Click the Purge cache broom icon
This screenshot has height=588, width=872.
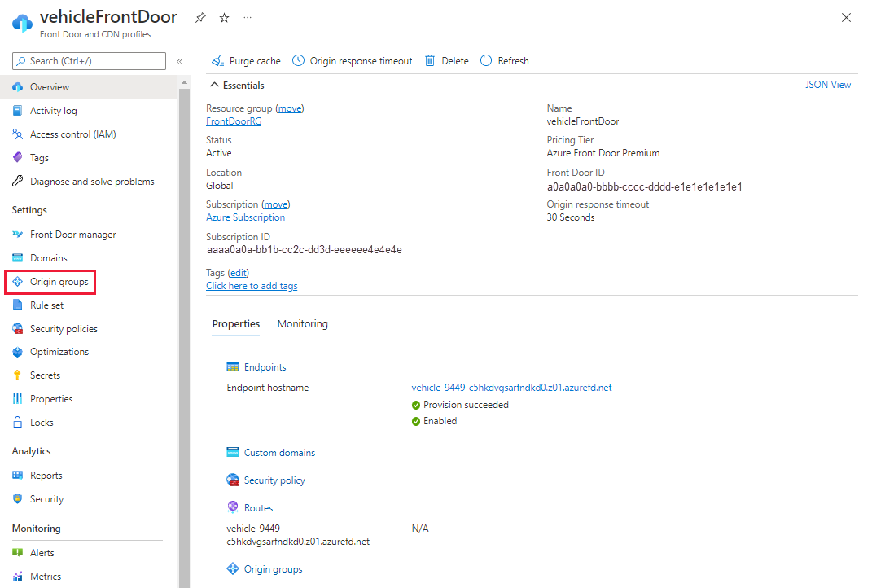coord(217,60)
